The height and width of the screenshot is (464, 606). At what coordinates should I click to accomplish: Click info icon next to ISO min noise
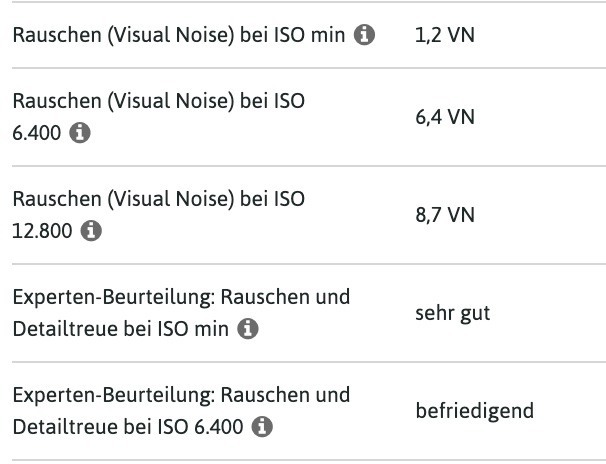(x=365, y=36)
